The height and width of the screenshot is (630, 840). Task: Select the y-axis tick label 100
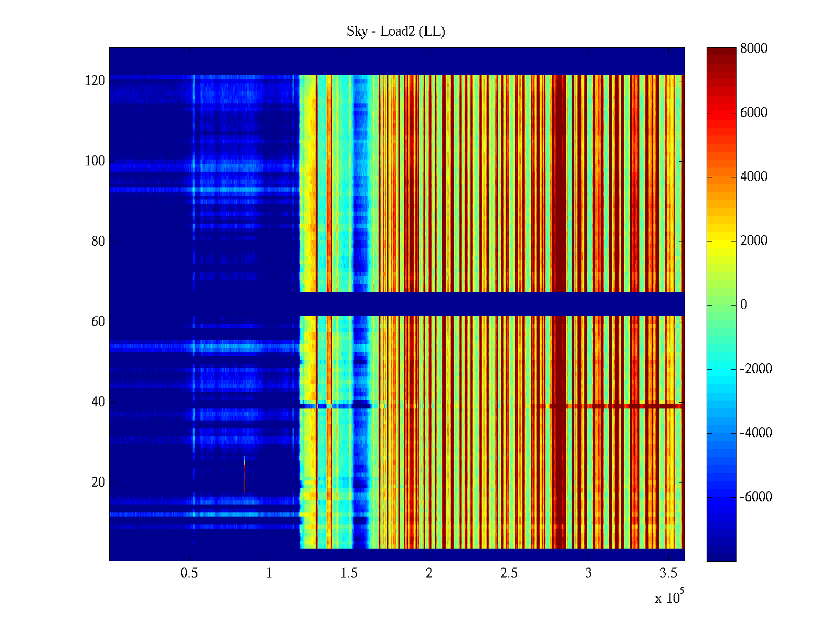[95, 161]
